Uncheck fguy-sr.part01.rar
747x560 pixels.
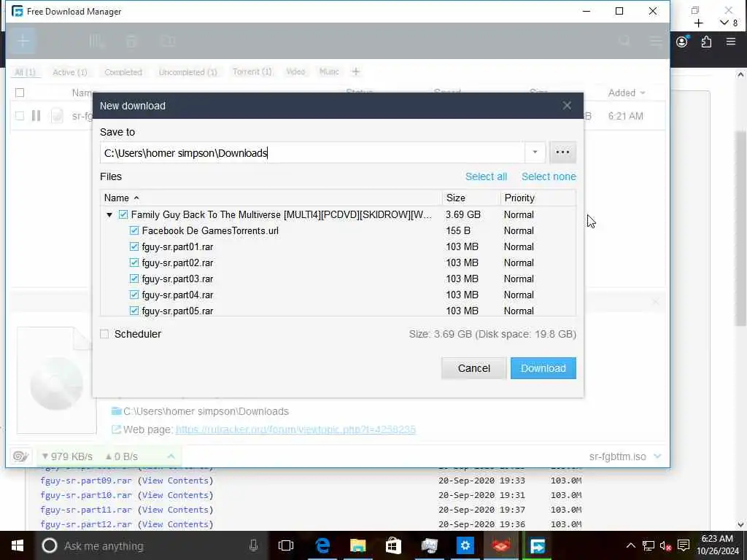point(134,246)
